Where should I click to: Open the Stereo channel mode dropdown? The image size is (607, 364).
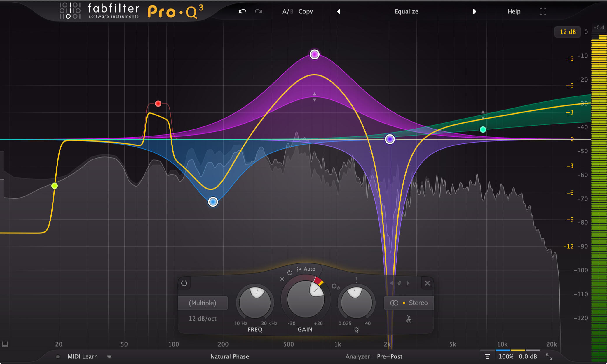pyautogui.click(x=409, y=303)
